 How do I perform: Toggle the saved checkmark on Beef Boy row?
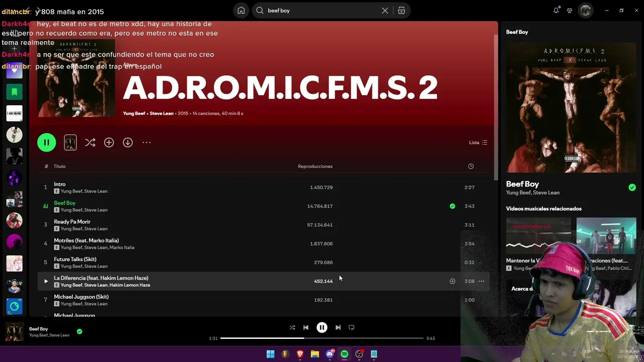pyautogui.click(x=452, y=206)
